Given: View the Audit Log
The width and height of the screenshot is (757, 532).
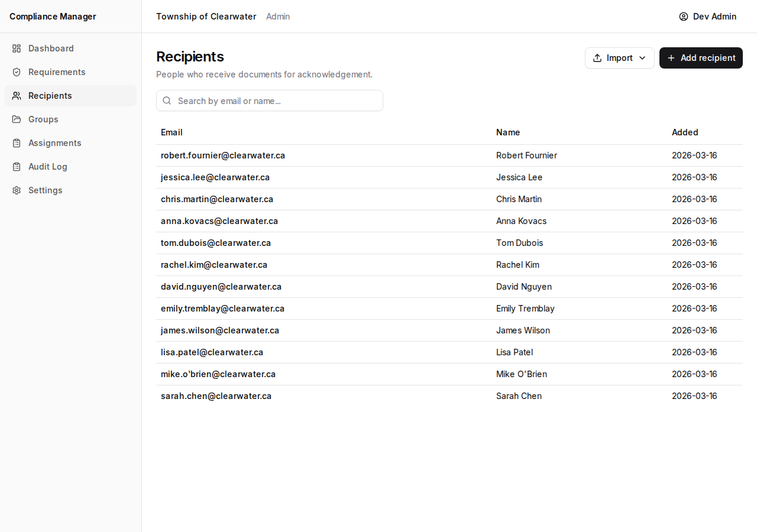Looking at the screenshot, I should [70, 167].
